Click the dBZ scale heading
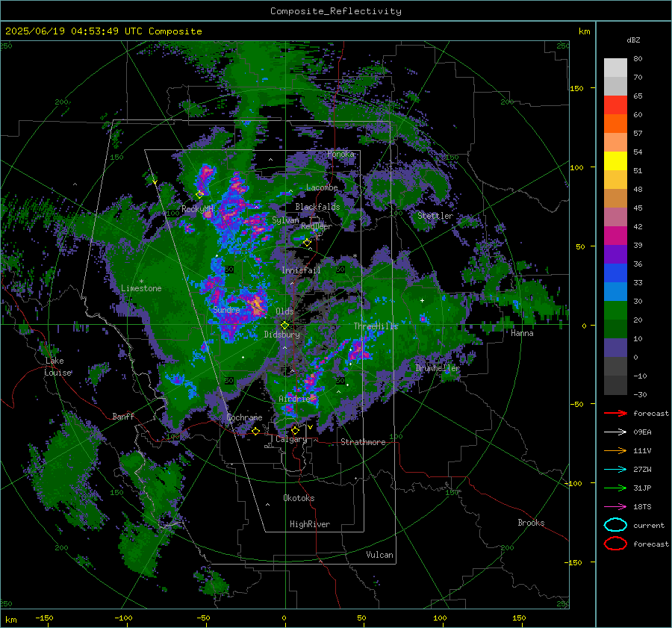The height and width of the screenshot is (628, 672). (x=633, y=40)
